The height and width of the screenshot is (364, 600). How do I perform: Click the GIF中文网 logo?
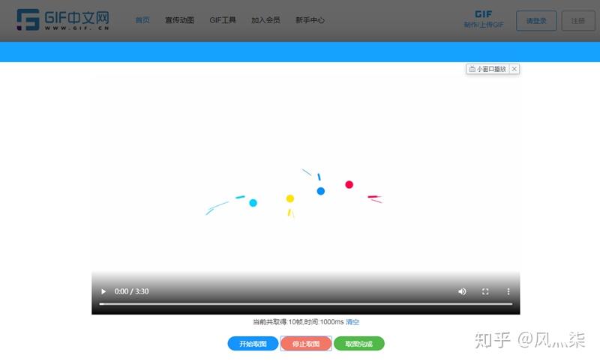coord(63,20)
